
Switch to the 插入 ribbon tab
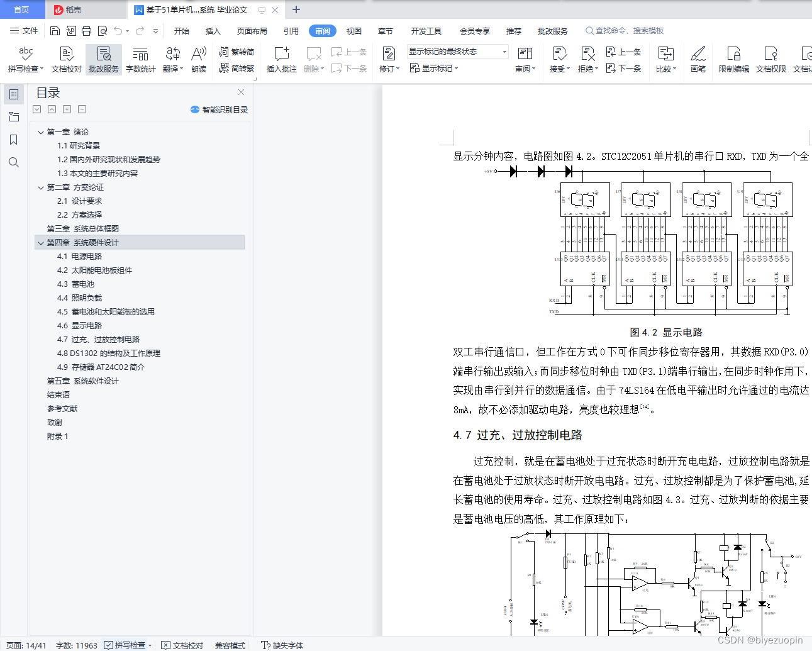pos(213,30)
